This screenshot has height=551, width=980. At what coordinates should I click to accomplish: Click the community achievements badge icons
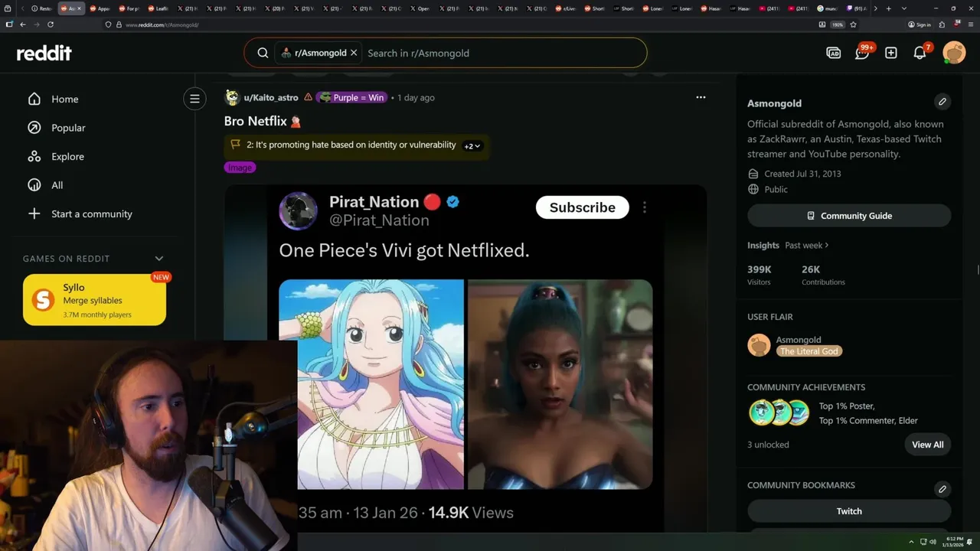tap(779, 412)
